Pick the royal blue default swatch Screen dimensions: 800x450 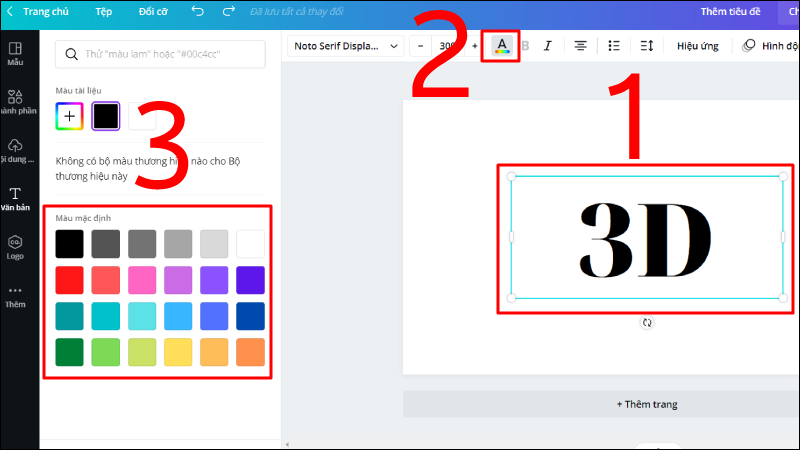(x=214, y=316)
